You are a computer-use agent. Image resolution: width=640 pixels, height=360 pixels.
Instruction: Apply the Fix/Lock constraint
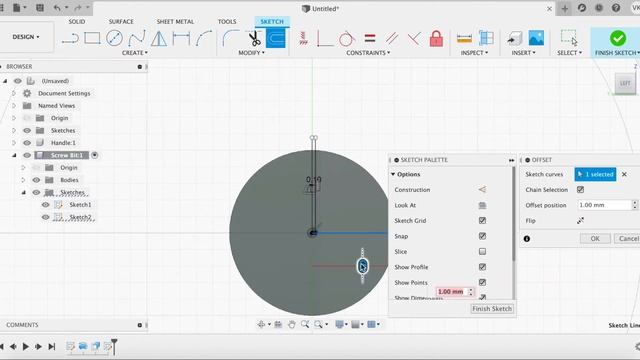pos(436,39)
